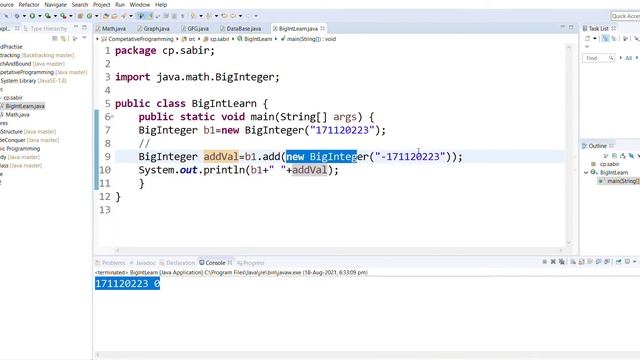The image size is (640, 360).
Task: Click the Terminate icon in Console toolbar
Action: click(x=545, y=262)
